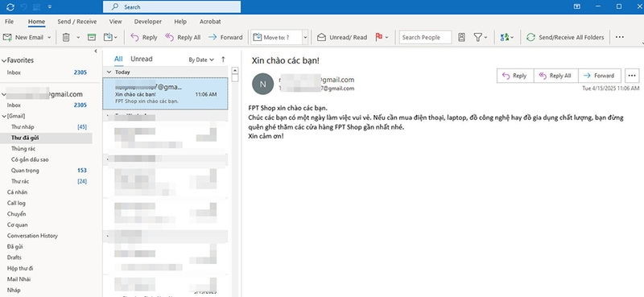The height and width of the screenshot is (297, 644).
Task: Click the Delete trash can icon
Action: (66, 37)
